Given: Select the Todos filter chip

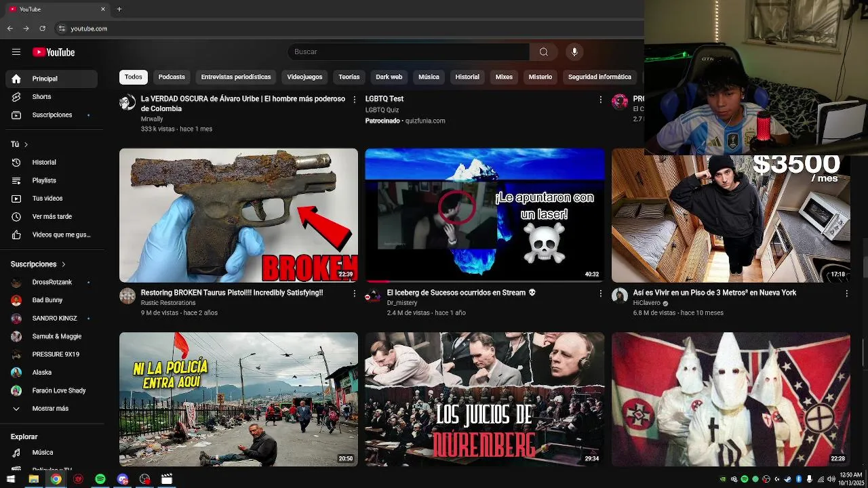Looking at the screenshot, I should coord(134,77).
